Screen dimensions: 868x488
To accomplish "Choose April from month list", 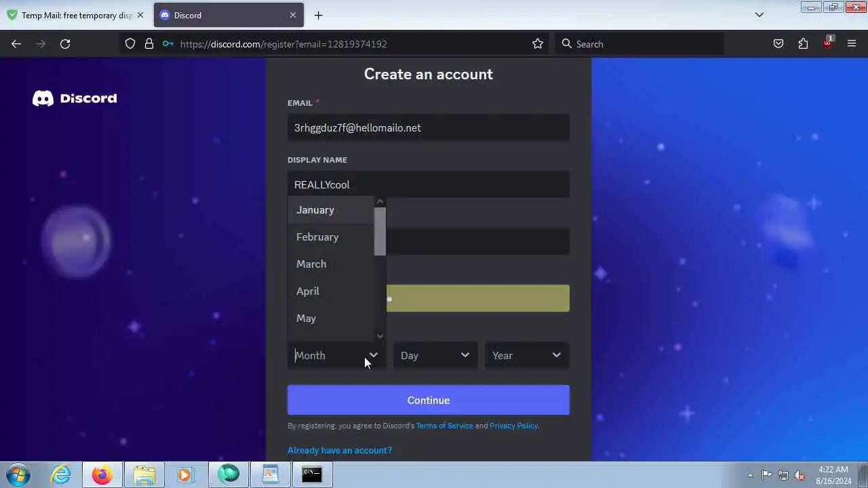I will point(331,291).
